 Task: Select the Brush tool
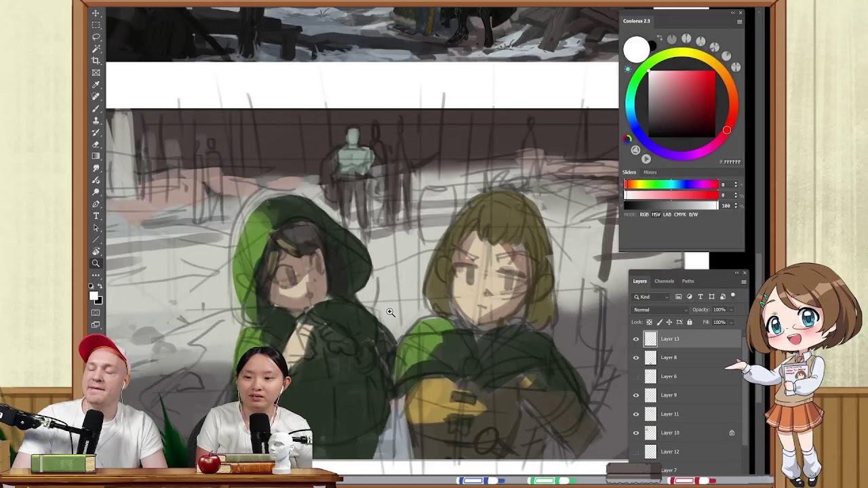tap(96, 108)
